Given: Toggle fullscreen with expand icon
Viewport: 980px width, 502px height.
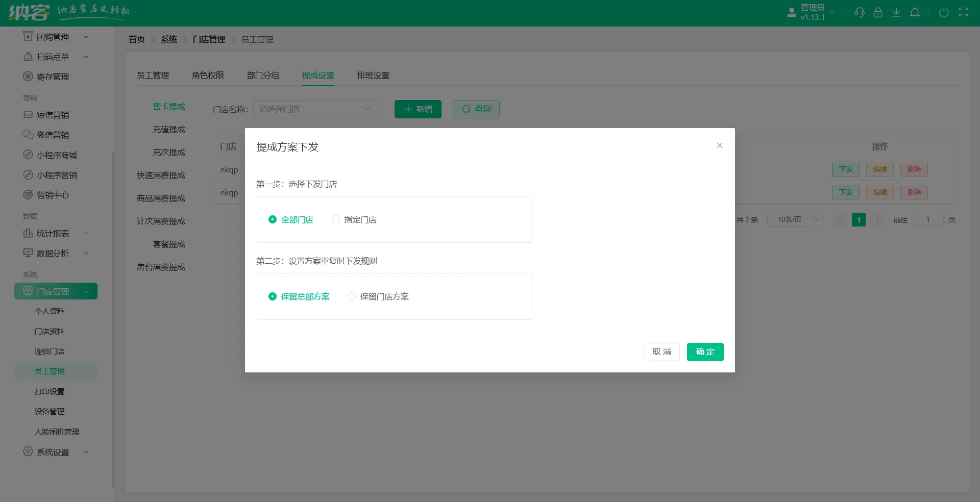Looking at the screenshot, I should pos(964,12).
